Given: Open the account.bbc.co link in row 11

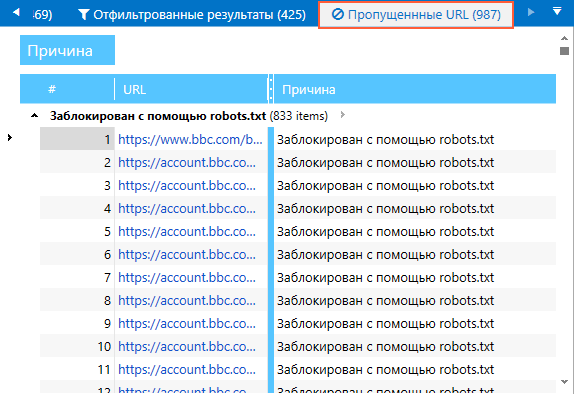Looking at the screenshot, I should click(187, 370).
